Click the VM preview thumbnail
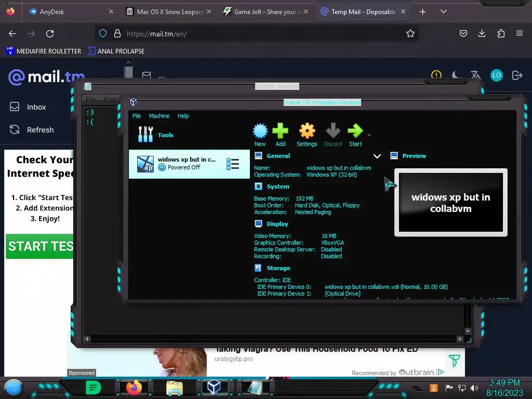Viewport: 532px width, 399px height. click(450, 202)
